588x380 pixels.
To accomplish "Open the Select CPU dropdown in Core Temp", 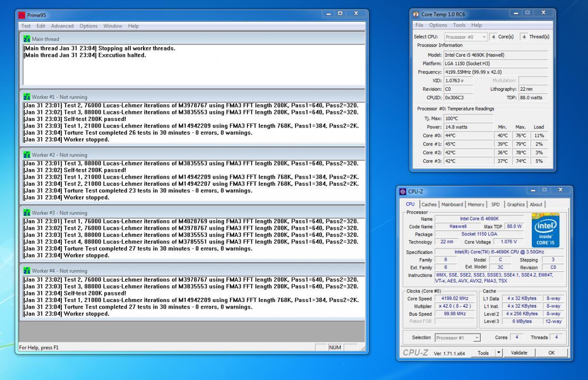I will click(x=465, y=37).
